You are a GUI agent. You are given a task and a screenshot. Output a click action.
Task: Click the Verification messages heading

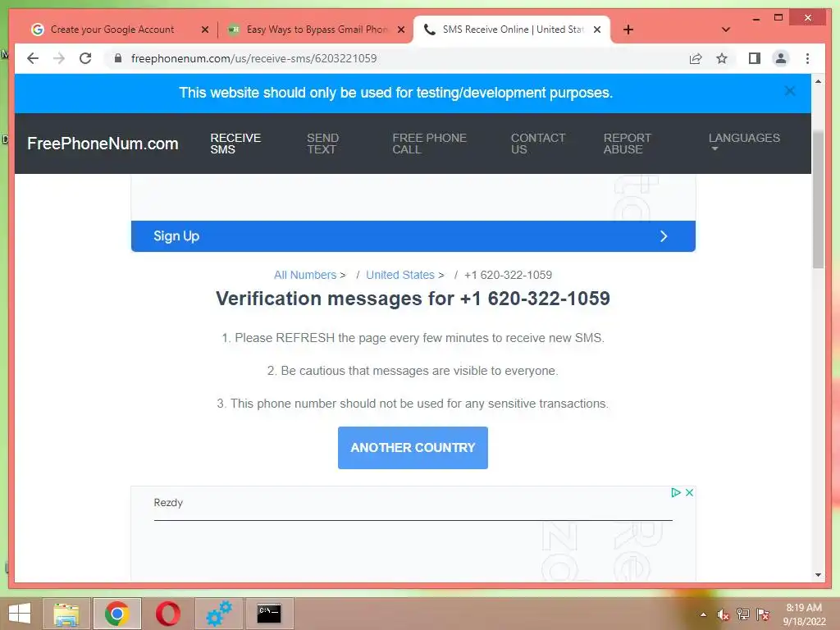tap(413, 299)
